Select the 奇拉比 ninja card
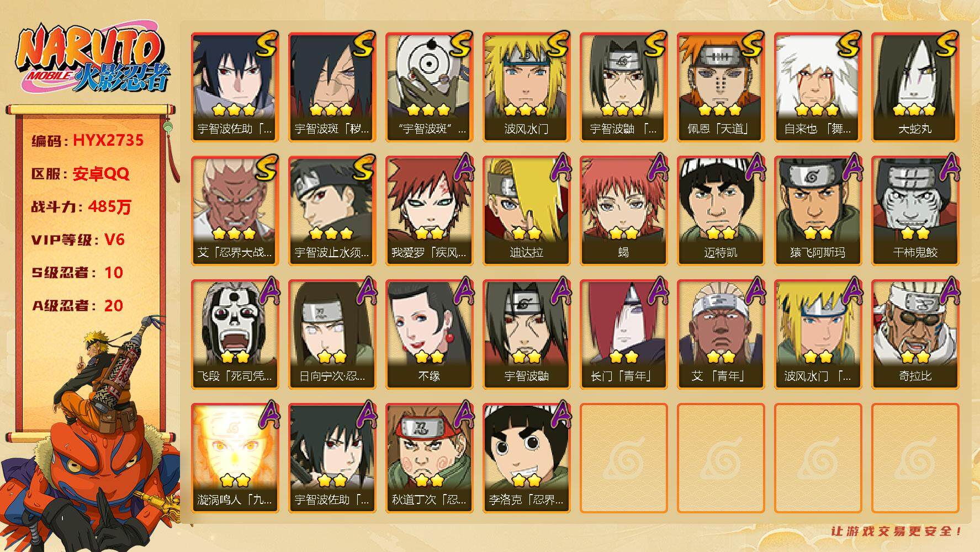Image resolution: width=980 pixels, height=552 pixels. (915, 334)
